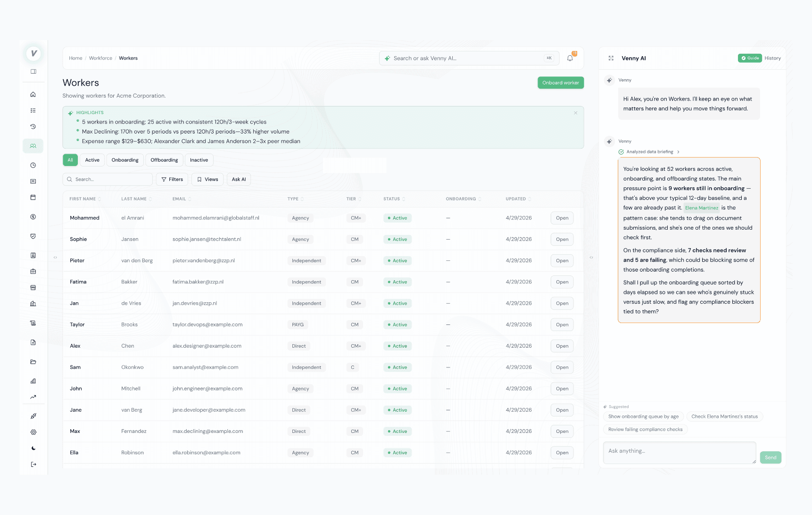Sort by Email column

click(182, 199)
